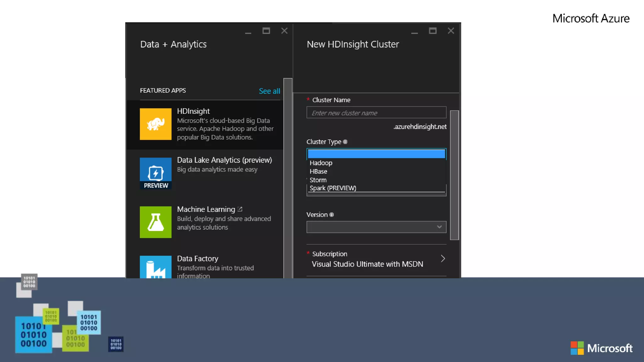Click the See all link
This screenshot has width=644, height=362.
pyautogui.click(x=269, y=91)
